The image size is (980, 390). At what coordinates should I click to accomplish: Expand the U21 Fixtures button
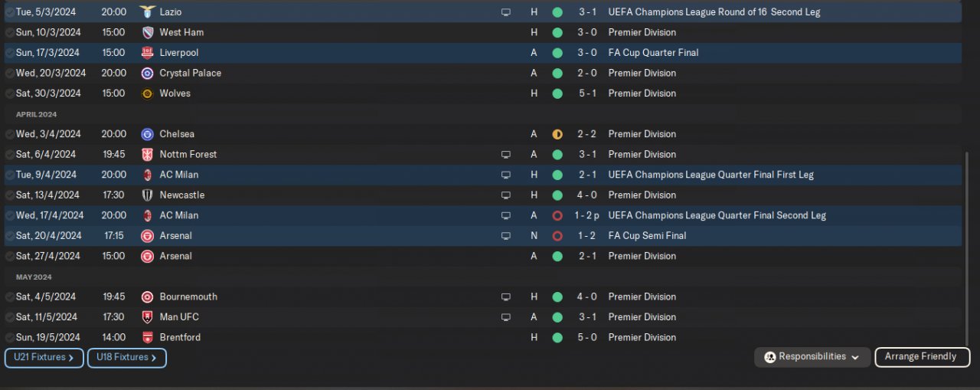[44, 358]
